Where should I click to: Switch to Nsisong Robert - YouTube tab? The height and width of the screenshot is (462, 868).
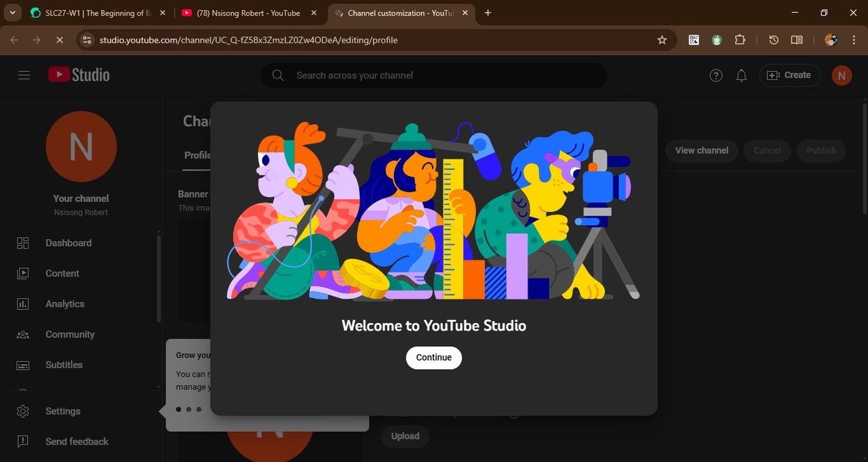(x=248, y=13)
